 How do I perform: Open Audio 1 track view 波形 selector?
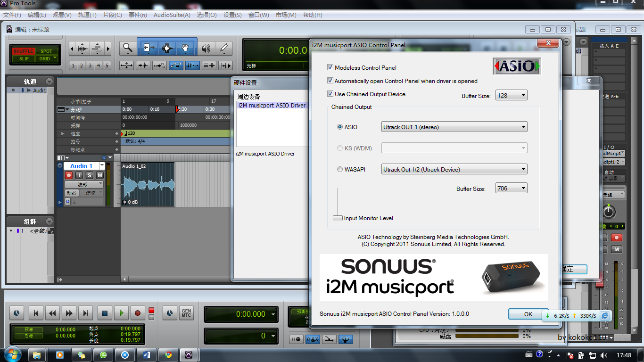click(x=84, y=184)
